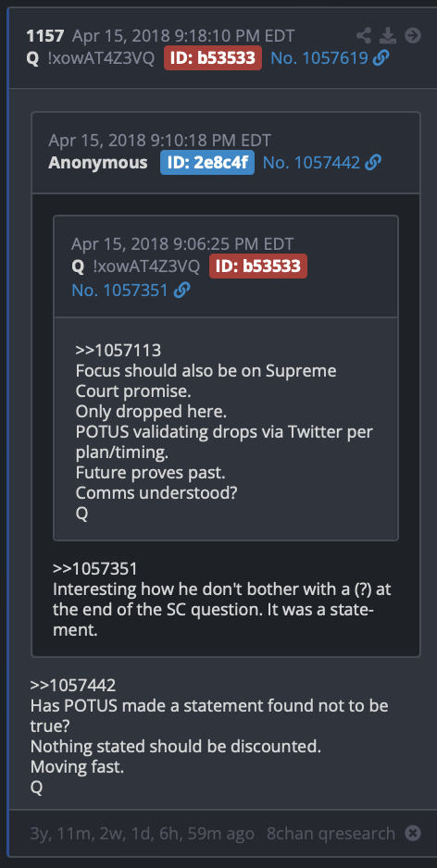Click the >>1057113 reply reference
The image size is (437, 868).
(119, 351)
